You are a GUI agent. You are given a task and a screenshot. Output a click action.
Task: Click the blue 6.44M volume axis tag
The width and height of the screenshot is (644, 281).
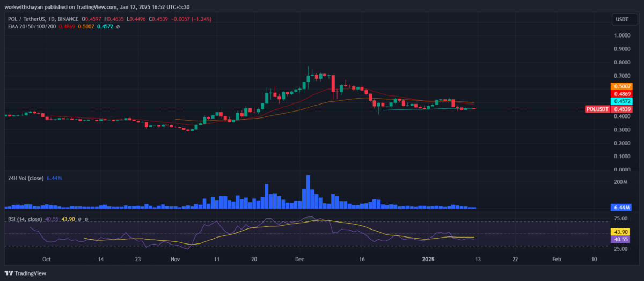[622, 207]
